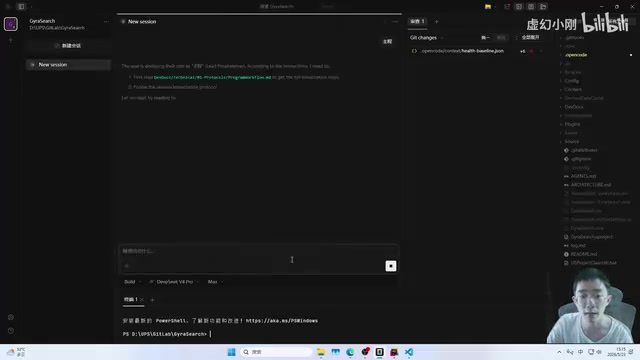640x360 pixels.
Task: Toggle the file tree icon in title bar
Action: point(543,7)
